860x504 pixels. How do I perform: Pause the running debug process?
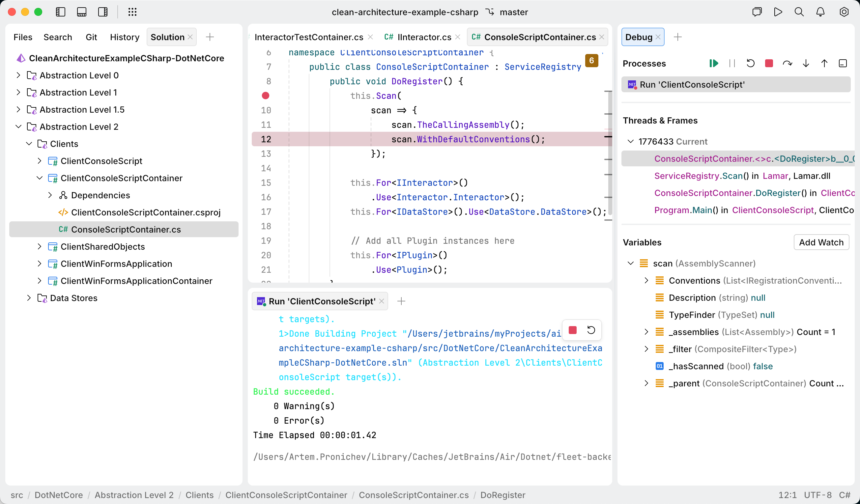coord(732,63)
